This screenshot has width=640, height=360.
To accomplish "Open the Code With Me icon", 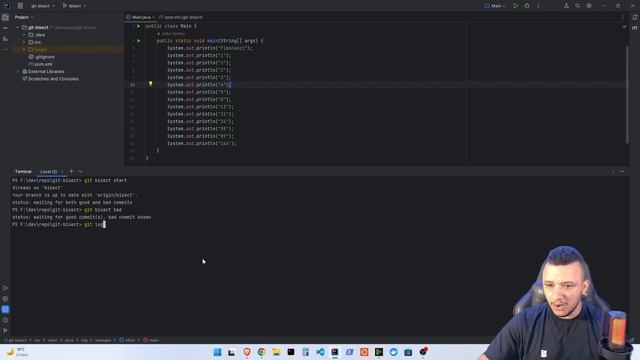I will coord(566,6).
